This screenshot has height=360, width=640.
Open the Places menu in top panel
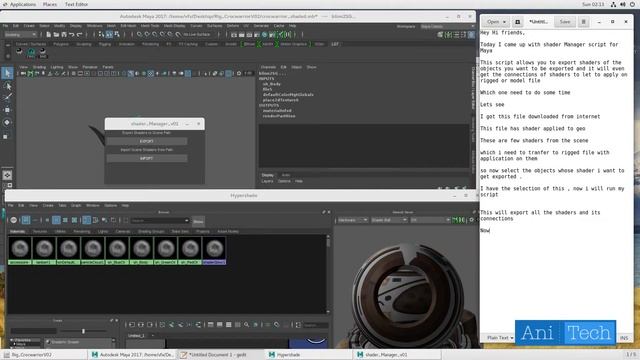(50, 4)
